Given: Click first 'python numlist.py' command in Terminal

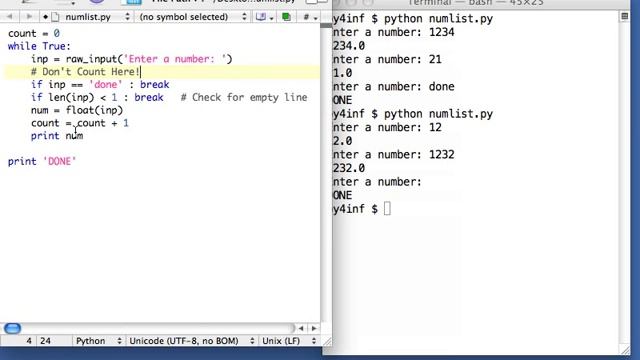Looking at the screenshot, I should coord(438,19).
